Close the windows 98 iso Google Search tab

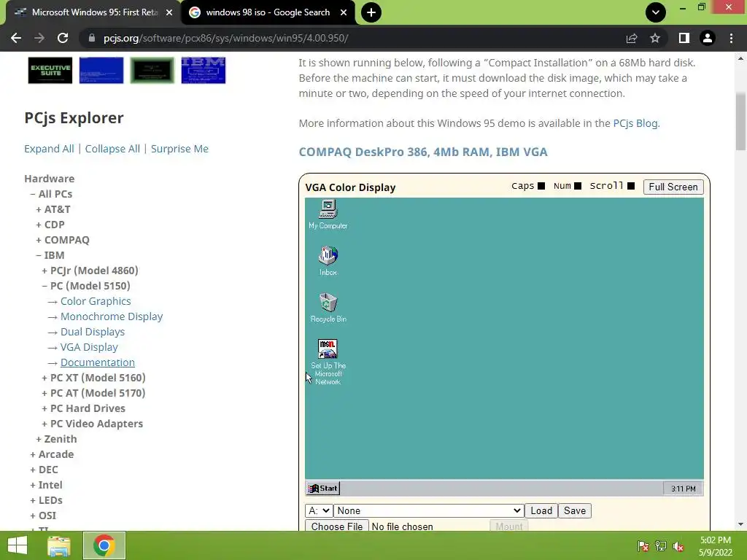tap(344, 12)
